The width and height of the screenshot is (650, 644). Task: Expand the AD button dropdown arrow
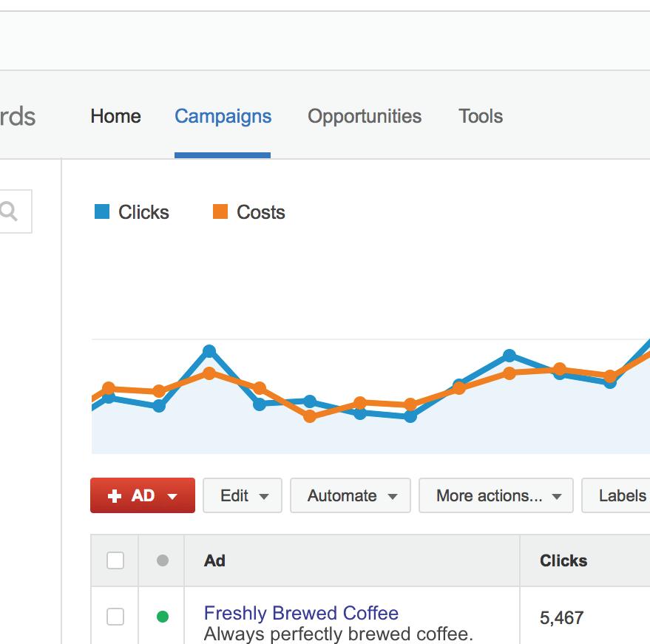[x=172, y=496]
